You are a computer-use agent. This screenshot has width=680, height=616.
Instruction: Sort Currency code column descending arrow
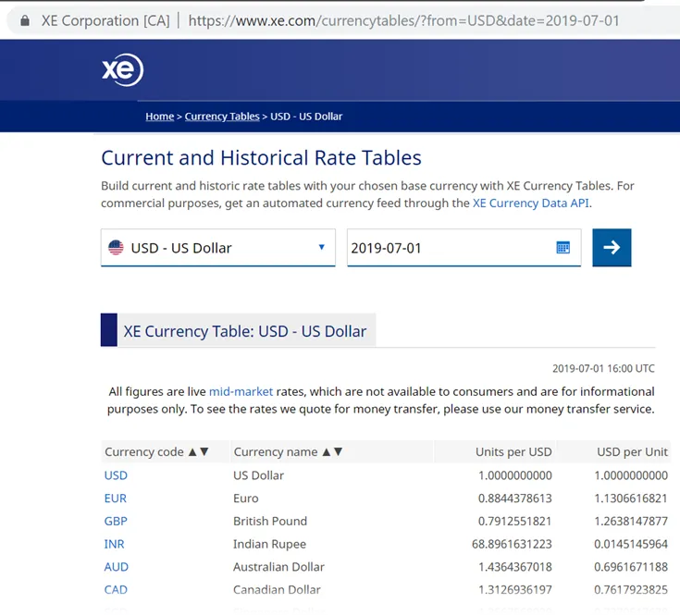pyautogui.click(x=204, y=451)
